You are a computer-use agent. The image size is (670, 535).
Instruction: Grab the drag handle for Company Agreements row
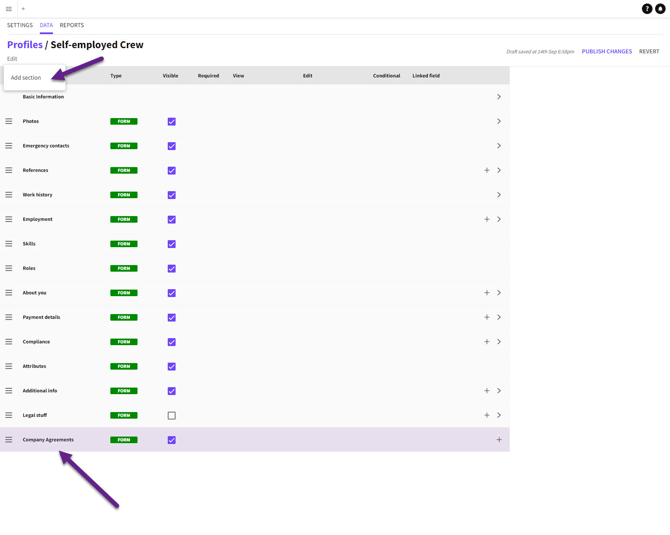click(9, 440)
